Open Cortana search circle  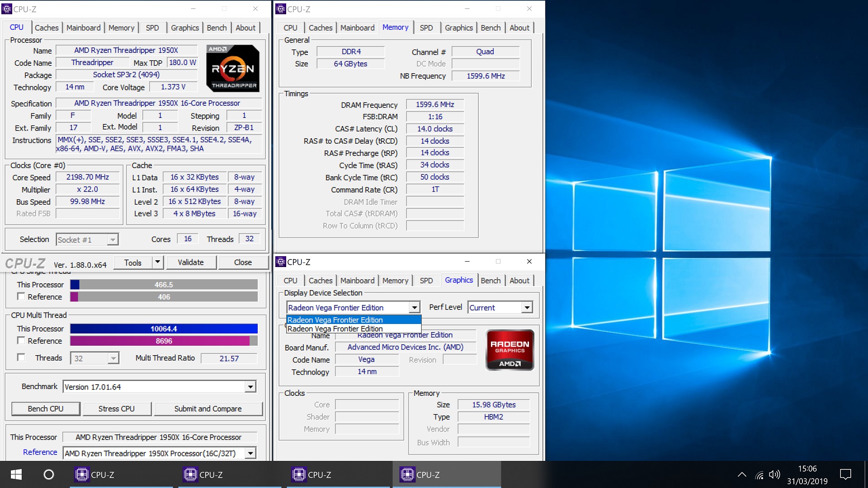(49, 474)
